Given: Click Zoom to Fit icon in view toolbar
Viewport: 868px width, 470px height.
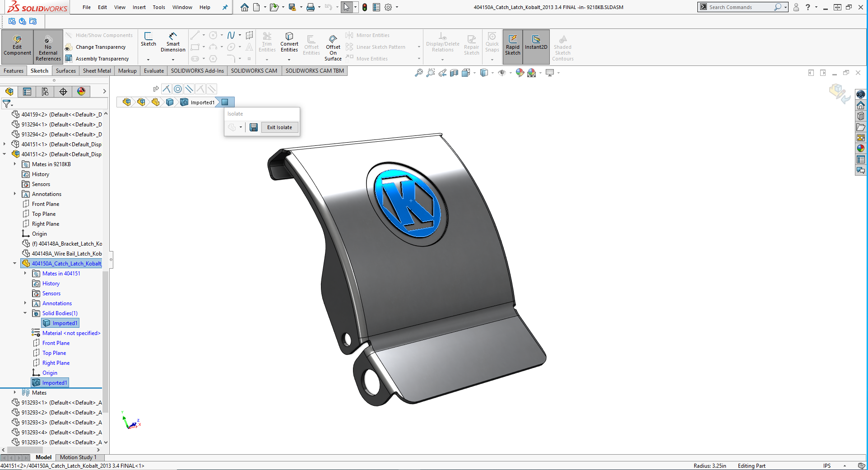Looking at the screenshot, I should (419, 73).
